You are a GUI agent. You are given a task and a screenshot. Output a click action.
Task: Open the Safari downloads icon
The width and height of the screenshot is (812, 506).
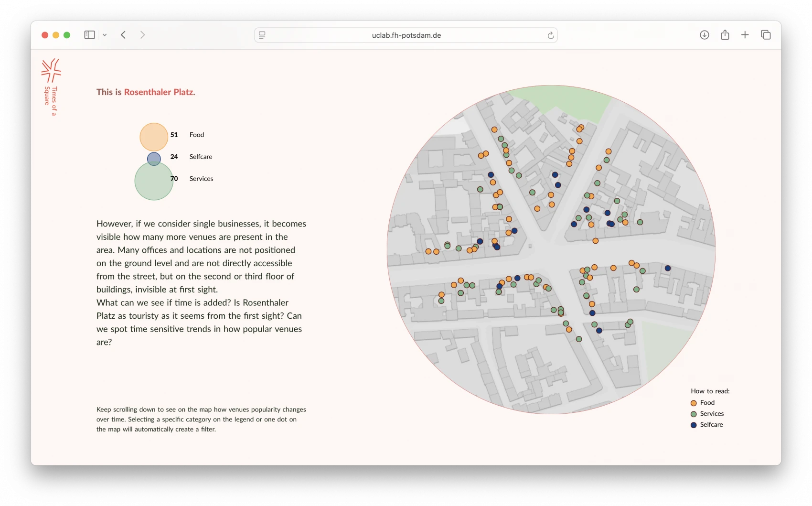tap(704, 35)
